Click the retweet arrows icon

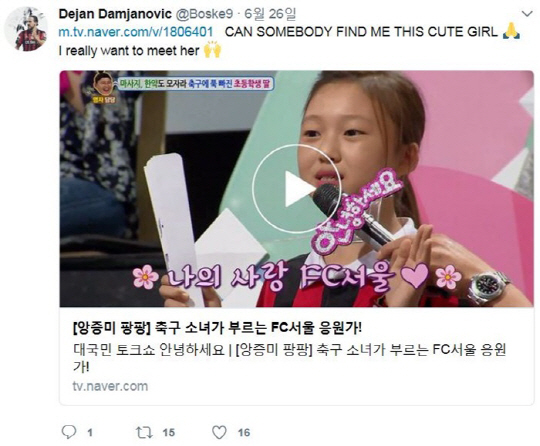tap(144, 432)
